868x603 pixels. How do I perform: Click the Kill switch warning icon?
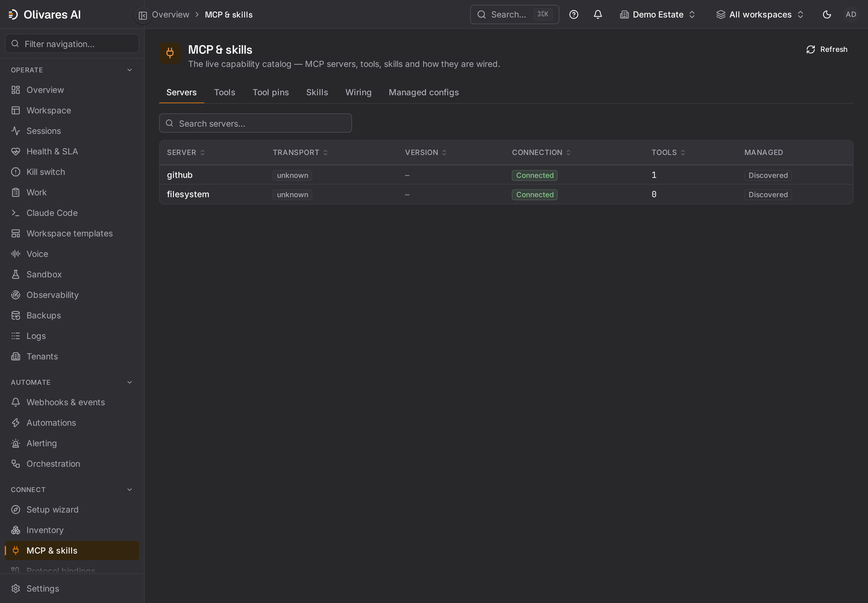(15, 172)
